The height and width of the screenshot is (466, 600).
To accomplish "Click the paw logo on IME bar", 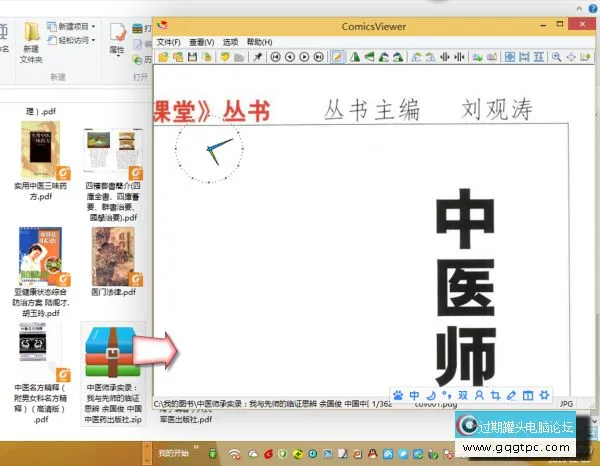I will [x=398, y=395].
